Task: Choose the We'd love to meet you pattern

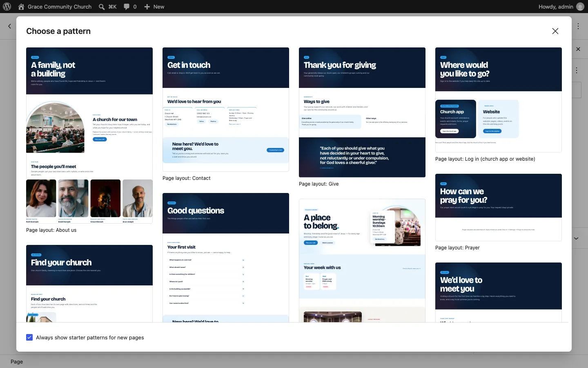Action: pos(499,292)
